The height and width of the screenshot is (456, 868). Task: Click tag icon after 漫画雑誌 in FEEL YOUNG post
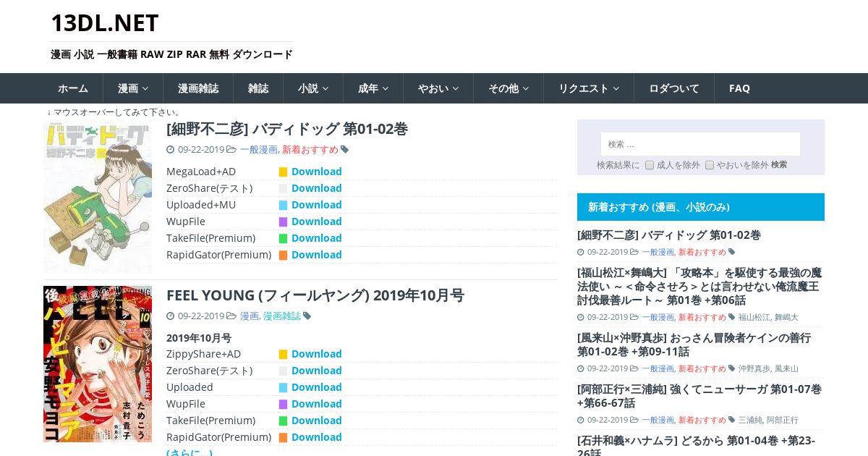click(307, 316)
